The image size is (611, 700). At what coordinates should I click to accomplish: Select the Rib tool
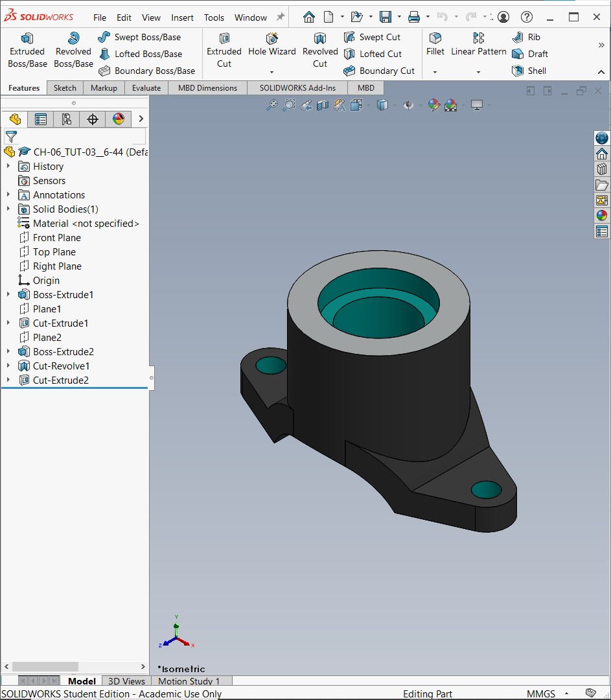click(x=526, y=37)
